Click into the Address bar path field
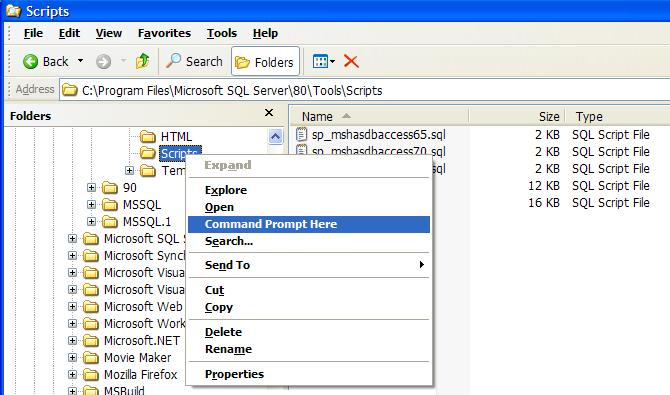The height and width of the screenshot is (395, 670). (364, 90)
